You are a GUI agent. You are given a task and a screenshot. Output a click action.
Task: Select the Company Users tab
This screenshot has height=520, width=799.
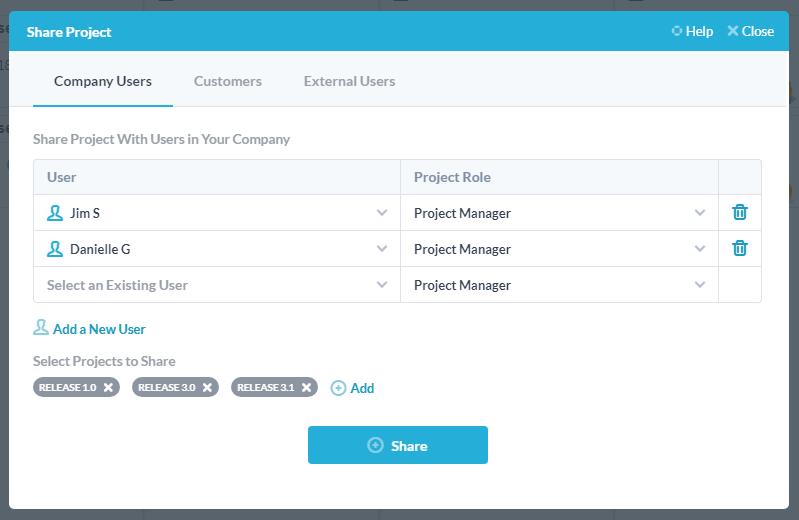[103, 81]
